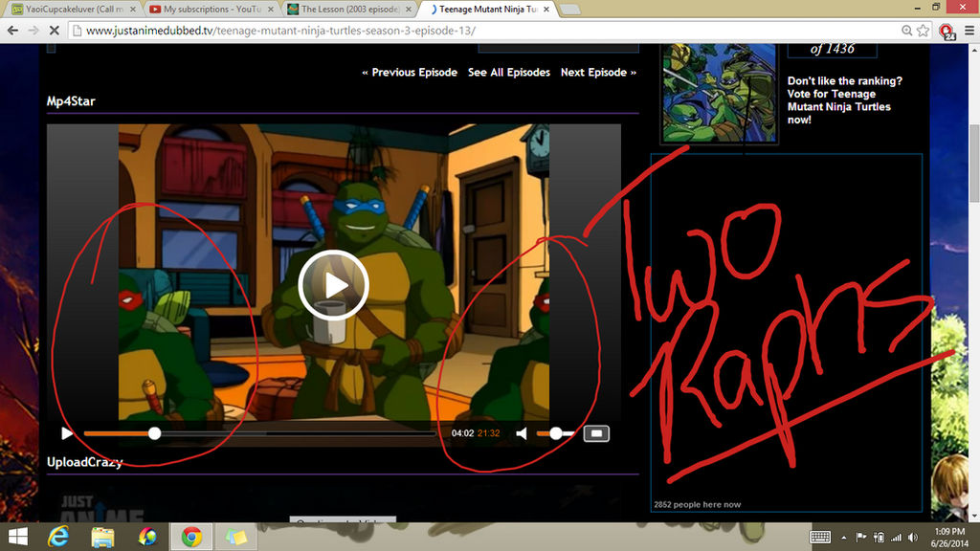Click the Chrome icon on the taskbar
This screenshot has width=980, height=551.
tap(191, 537)
